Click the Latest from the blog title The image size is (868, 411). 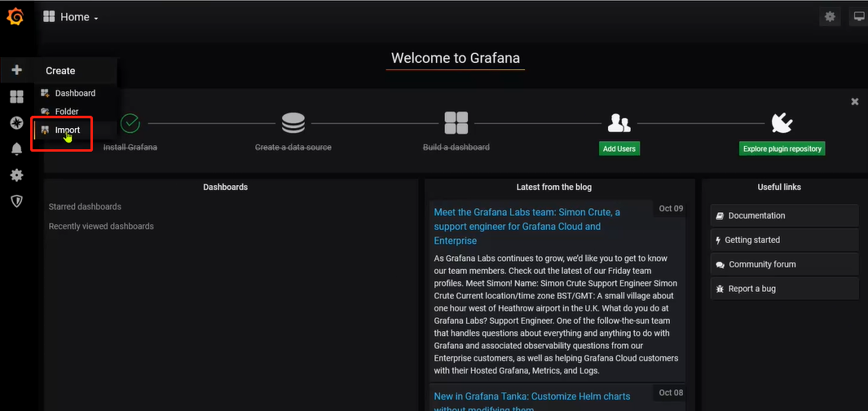click(553, 188)
